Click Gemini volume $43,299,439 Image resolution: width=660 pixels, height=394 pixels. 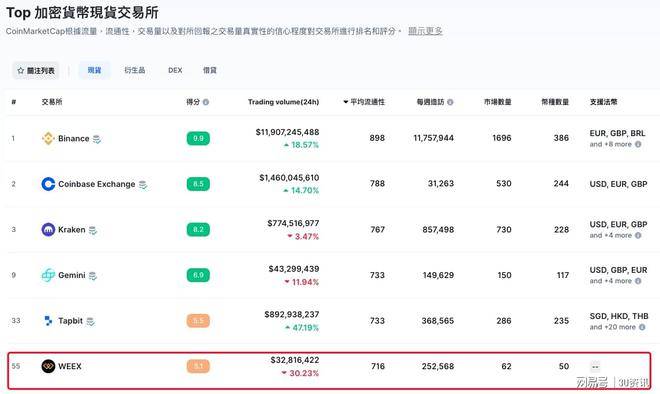click(294, 269)
